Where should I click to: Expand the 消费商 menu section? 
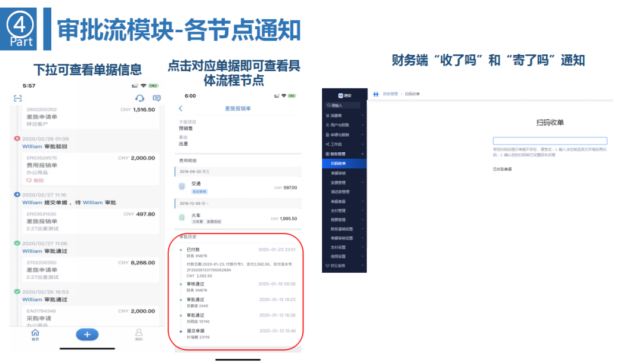[337, 115]
